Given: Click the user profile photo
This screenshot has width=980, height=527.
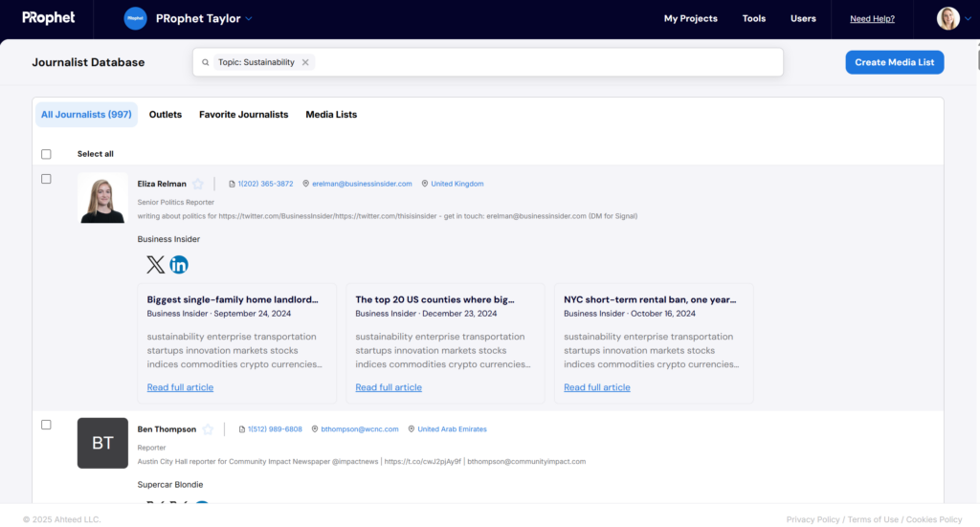Looking at the screenshot, I should (x=948, y=19).
